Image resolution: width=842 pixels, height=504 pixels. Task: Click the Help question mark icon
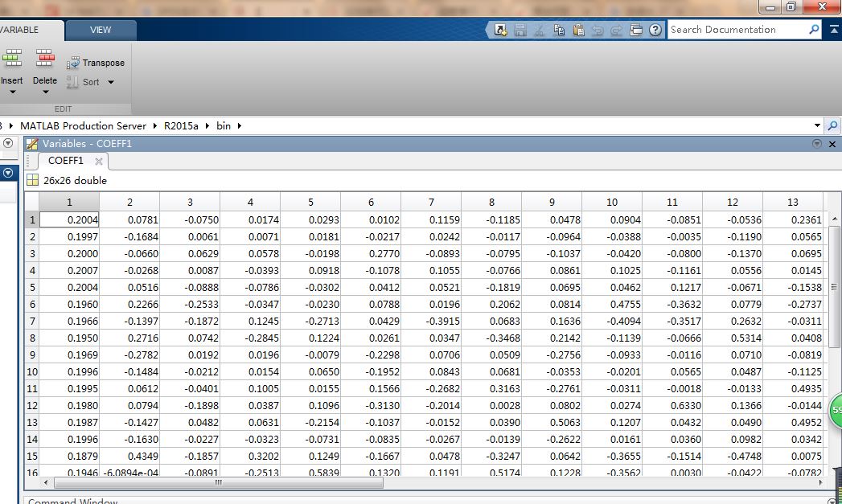pos(655,29)
